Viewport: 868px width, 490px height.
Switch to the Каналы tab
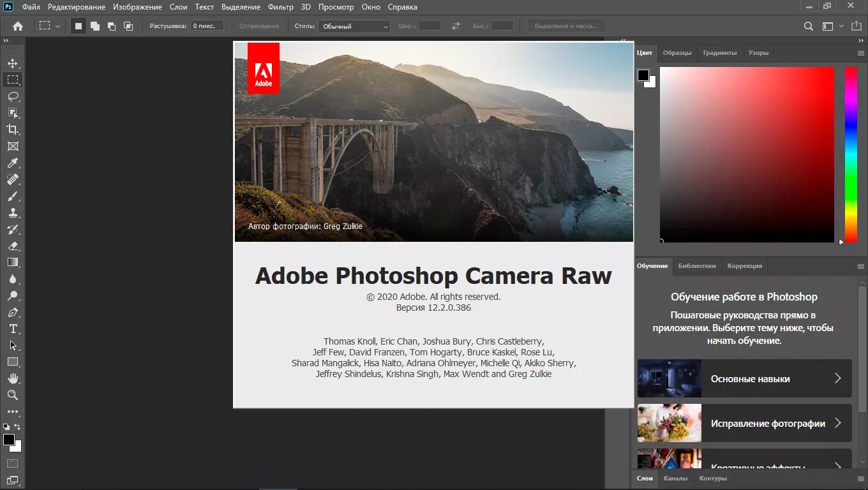tap(675, 479)
